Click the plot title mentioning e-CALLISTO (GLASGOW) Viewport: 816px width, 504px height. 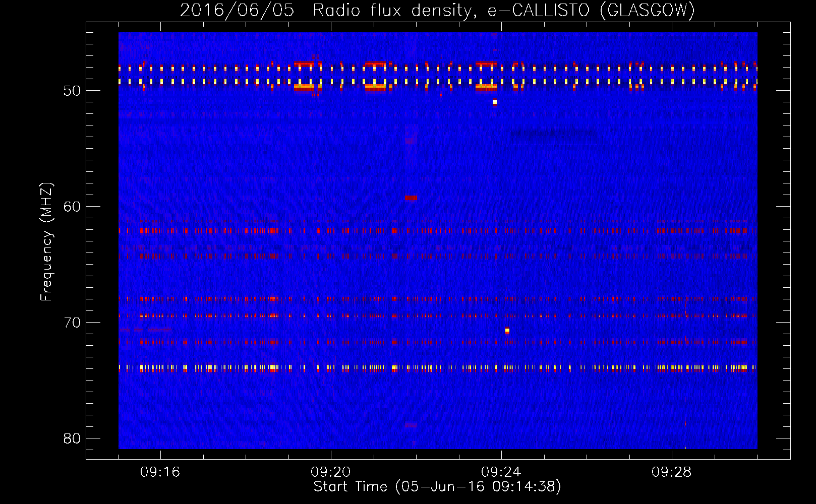click(x=437, y=11)
